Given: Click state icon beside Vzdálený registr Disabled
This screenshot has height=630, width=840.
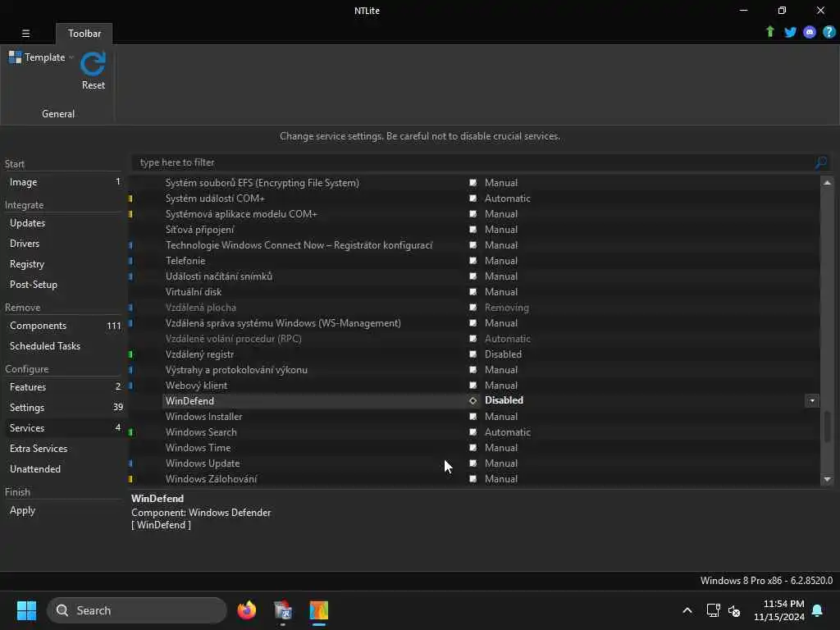Looking at the screenshot, I should pyautogui.click(x=473, y=354).
